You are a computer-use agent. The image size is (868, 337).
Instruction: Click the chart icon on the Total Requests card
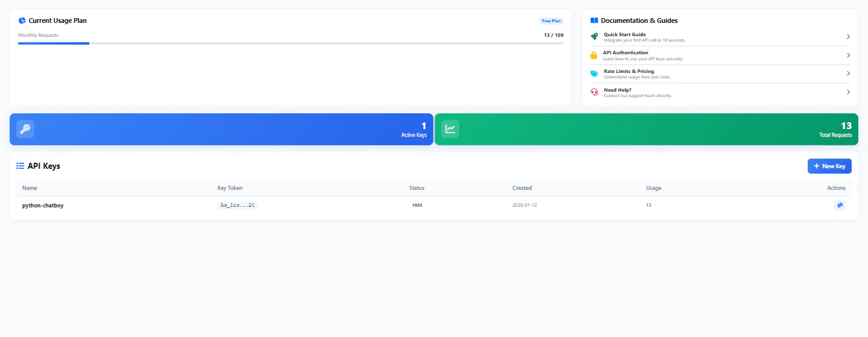[450, 129]
